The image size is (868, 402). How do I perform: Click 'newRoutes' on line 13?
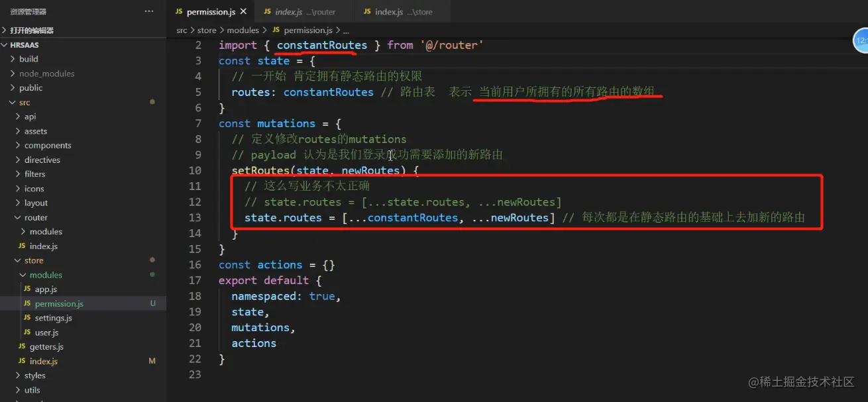519,218
